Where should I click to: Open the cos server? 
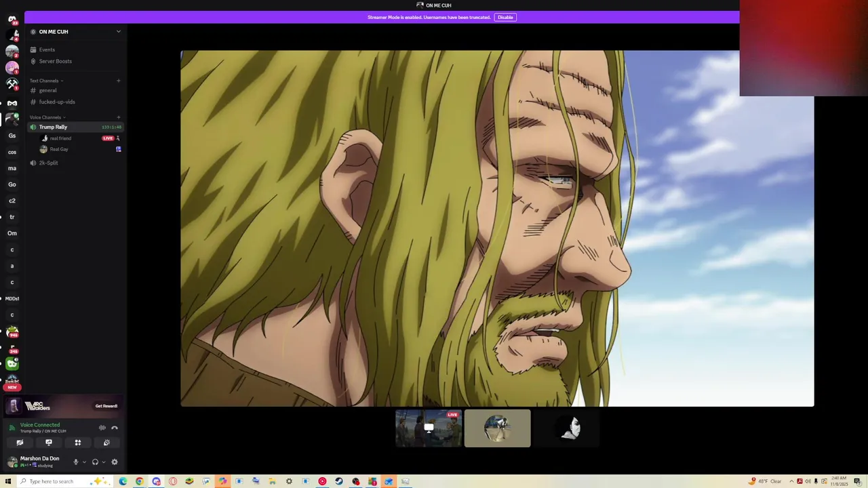pos(12,152)
